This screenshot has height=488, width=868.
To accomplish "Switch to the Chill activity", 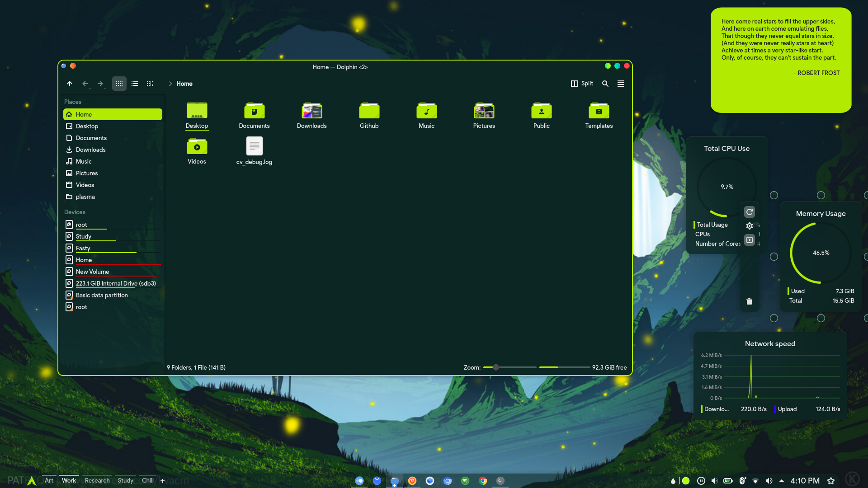I will pyautogui.click(x=148, y=480).
